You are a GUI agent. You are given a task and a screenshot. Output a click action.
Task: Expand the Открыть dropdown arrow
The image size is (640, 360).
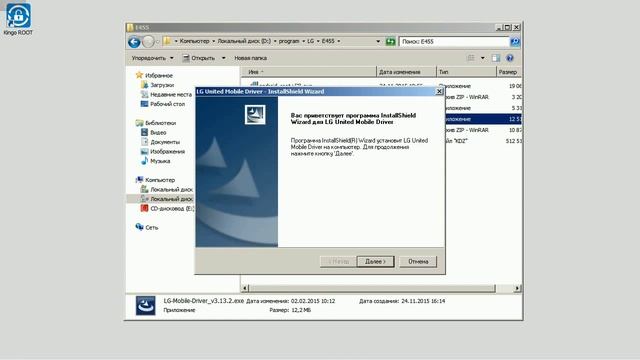[x=223, y=58]
